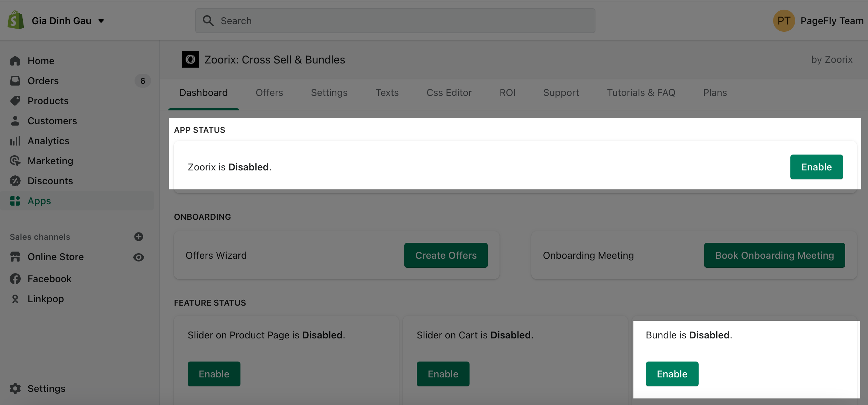This screenshot has width=868, height=405.
Task: Open the Discounts menu item
Action: point(77,181)
